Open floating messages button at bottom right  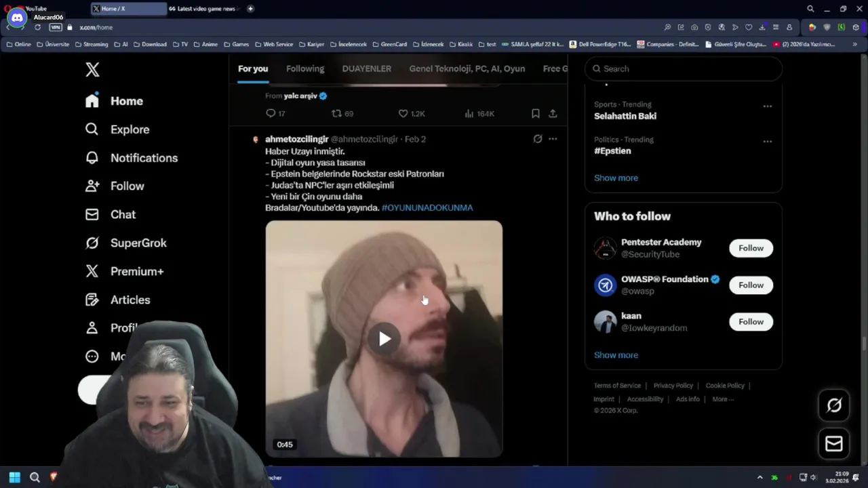(834, 444)
